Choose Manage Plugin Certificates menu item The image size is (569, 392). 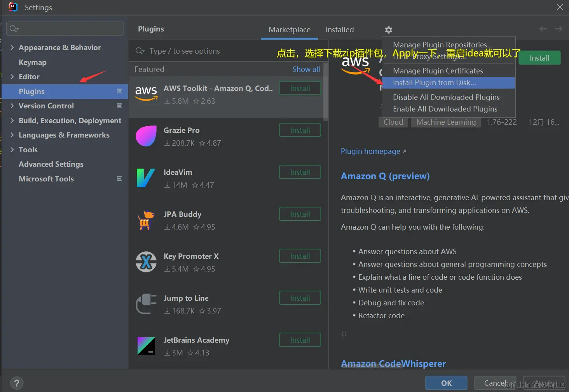[x=449, y=71]
